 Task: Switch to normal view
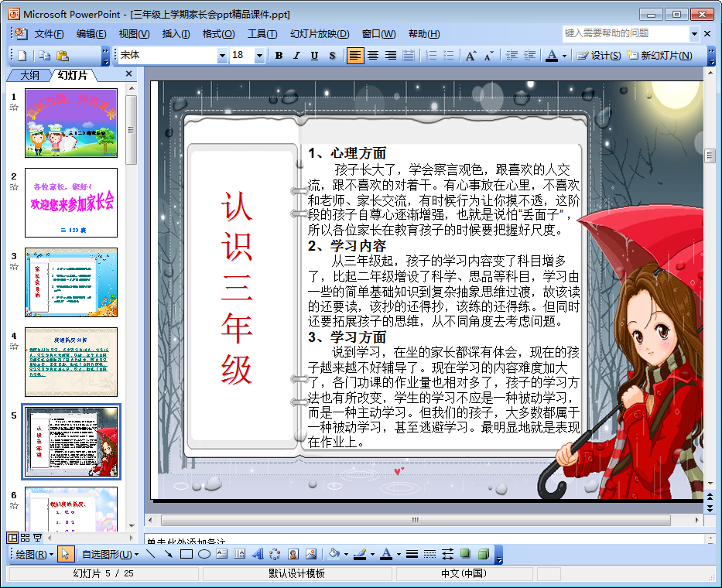[x=13, y=538]
